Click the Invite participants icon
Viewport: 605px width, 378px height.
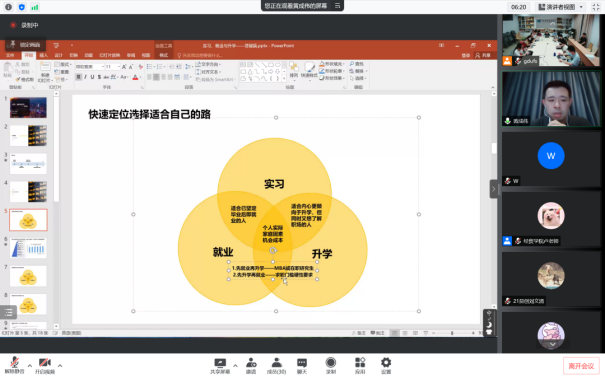coord(251,366)
